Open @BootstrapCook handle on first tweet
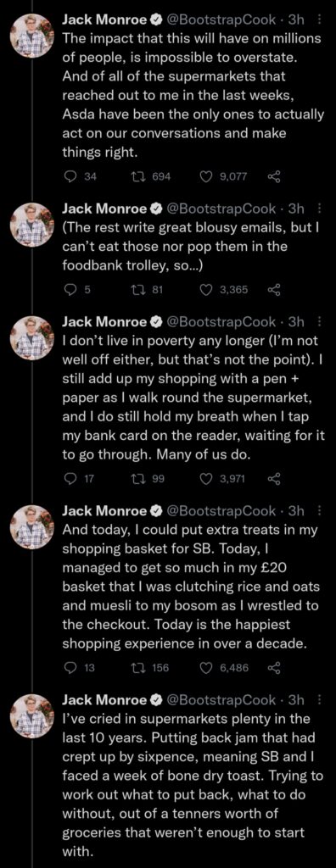This screenshot has width=336, height=868. (221, 20)
